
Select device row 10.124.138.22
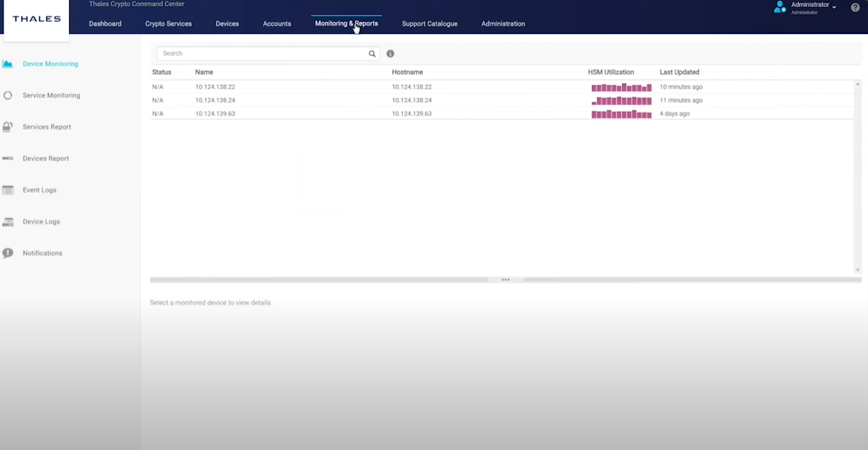(x=215, y=87)
